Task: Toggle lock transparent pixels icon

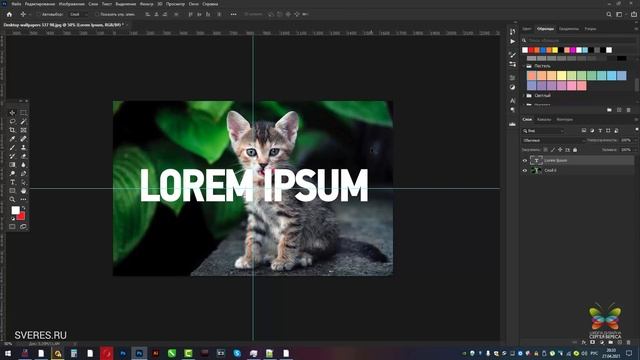Action: pyautogui.click(x=546, y=150)
